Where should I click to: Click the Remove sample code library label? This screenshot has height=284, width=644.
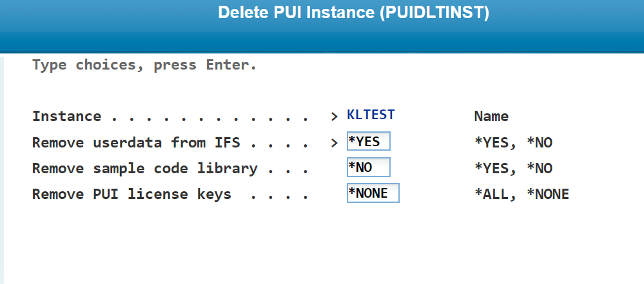[x=144, y=169]
